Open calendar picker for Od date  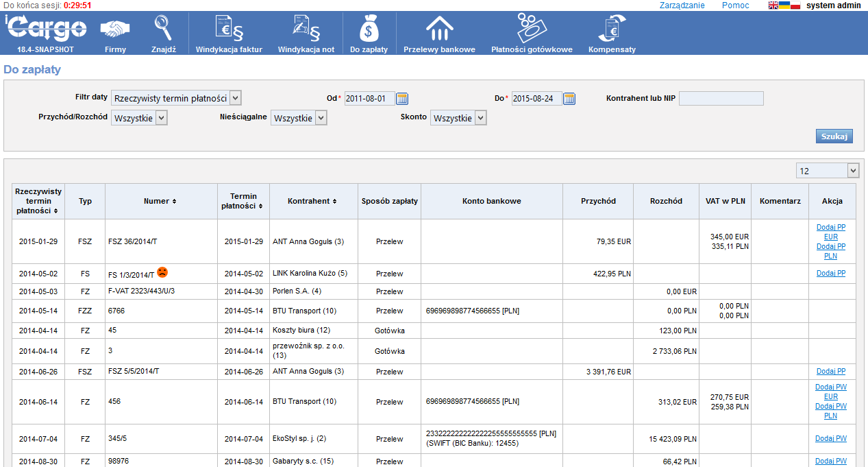pyautogui.click(x=402, y=99)
